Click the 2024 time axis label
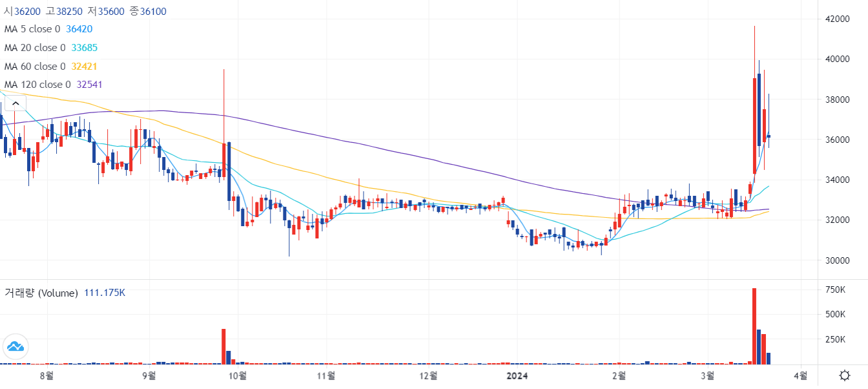Image resolution: width=868 pixels, height=389 pixels. coord(517,375)
